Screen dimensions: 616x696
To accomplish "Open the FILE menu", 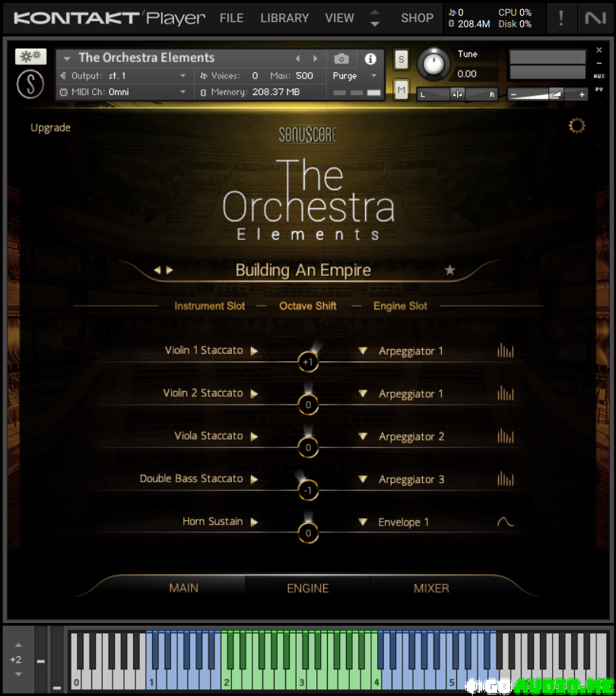I will (x=231, y=18).
